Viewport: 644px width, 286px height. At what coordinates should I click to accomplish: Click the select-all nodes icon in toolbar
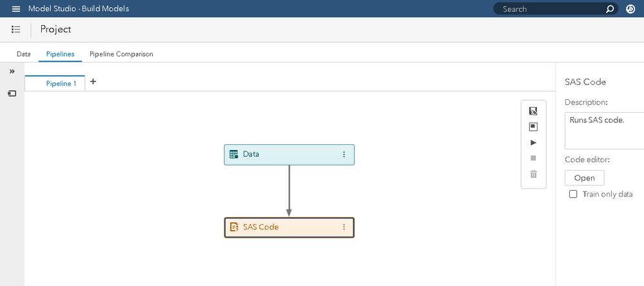point(533,127)
